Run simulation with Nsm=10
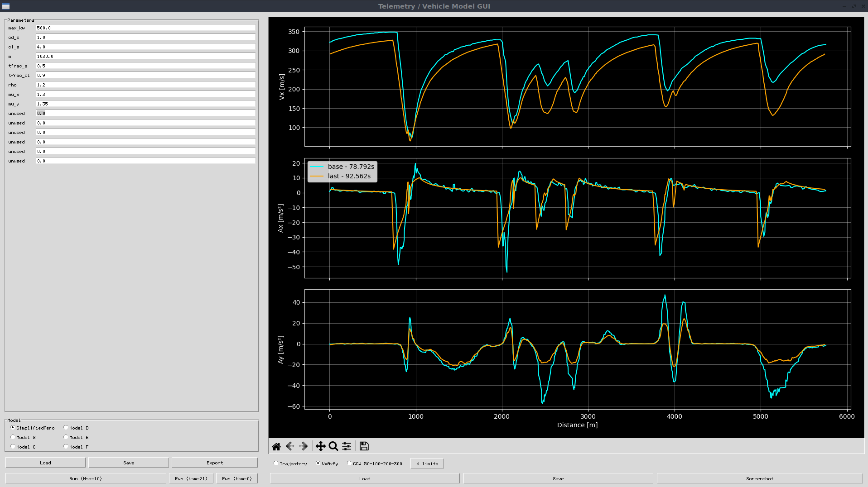The height and width of the screenshot is (487, 868). [x=86, y=478]
